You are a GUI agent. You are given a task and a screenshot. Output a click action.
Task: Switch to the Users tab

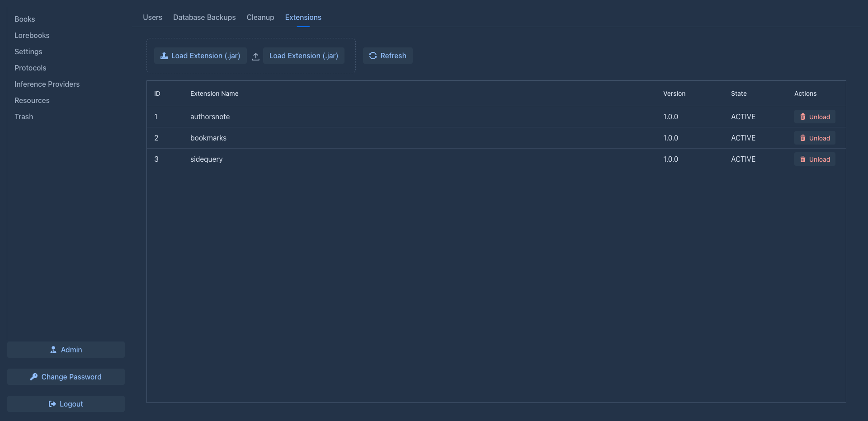152,17
